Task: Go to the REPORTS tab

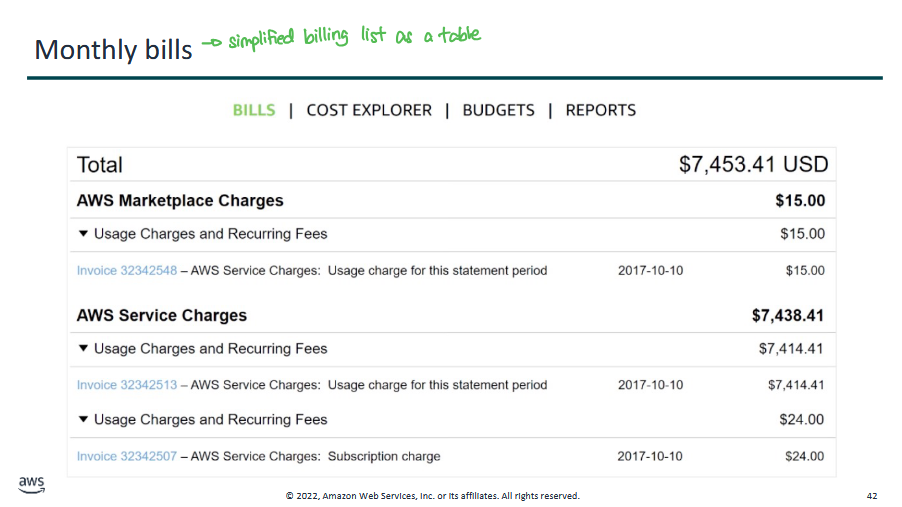Action: 600,110
